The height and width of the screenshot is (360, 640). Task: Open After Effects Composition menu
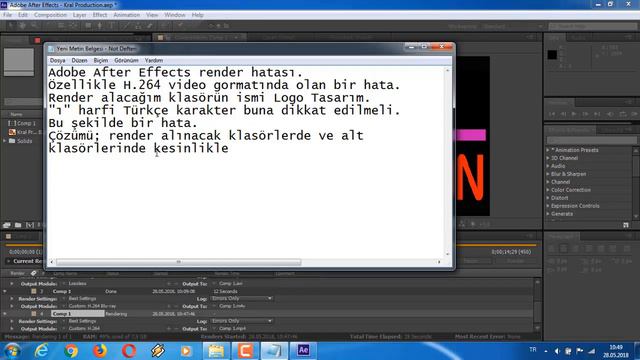50,15
